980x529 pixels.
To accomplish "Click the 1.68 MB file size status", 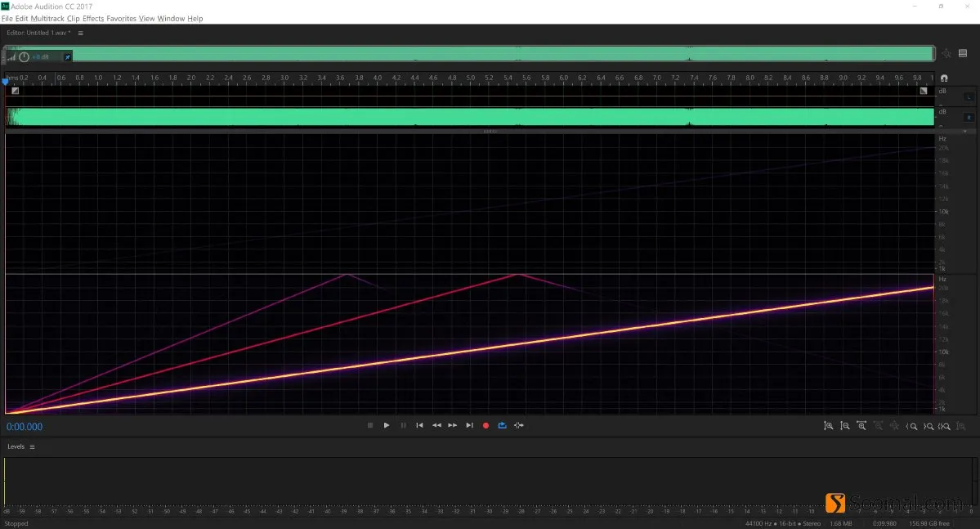I will (x=840, y=523).
